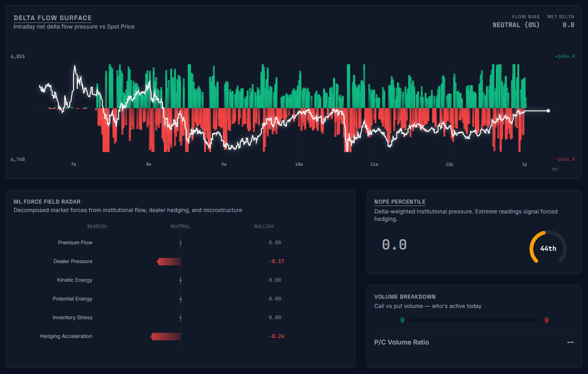Click the BULLISH column label
588x374 pixels.
264,226
